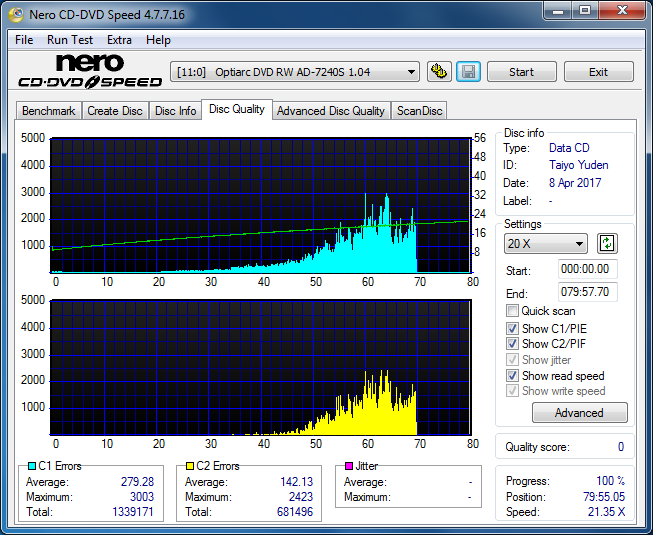The width and height of the screenshot is (653, 535).
Task: Open the 20 X speed dropdown
Action: coord(546,244)
